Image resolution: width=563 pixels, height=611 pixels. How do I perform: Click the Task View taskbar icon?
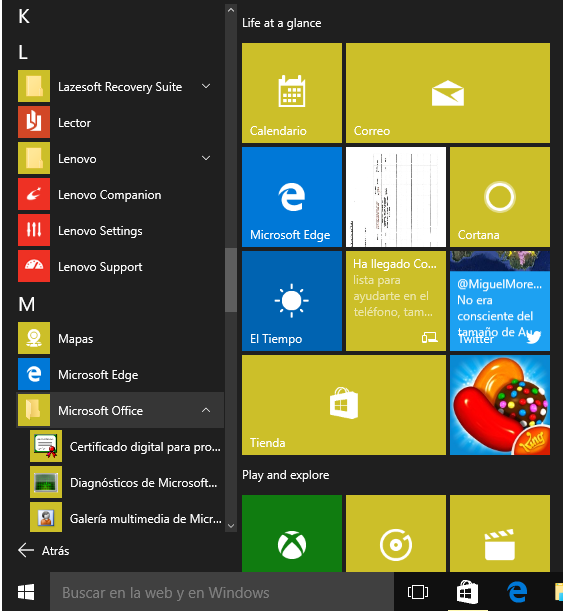418,592
